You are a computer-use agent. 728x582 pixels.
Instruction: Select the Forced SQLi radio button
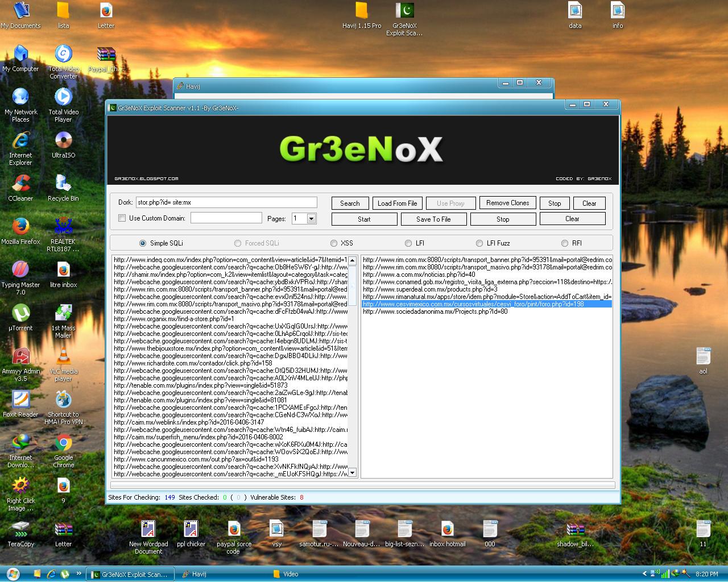point(238,243)
